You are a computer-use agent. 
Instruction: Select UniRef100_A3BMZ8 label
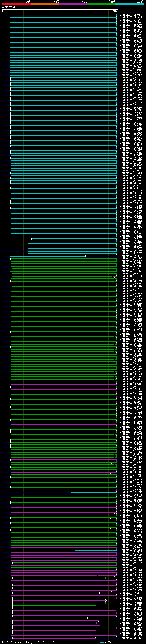point(131,254)
